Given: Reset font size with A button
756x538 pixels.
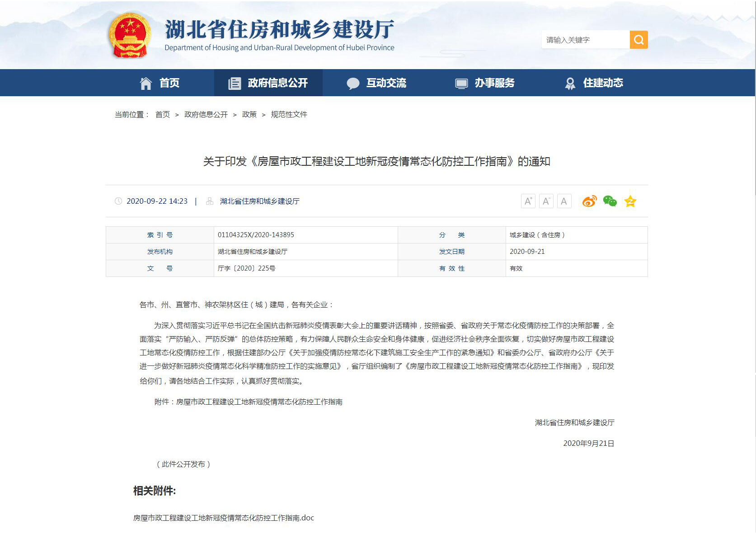Looking at the screenshot, I should point(563,201).
